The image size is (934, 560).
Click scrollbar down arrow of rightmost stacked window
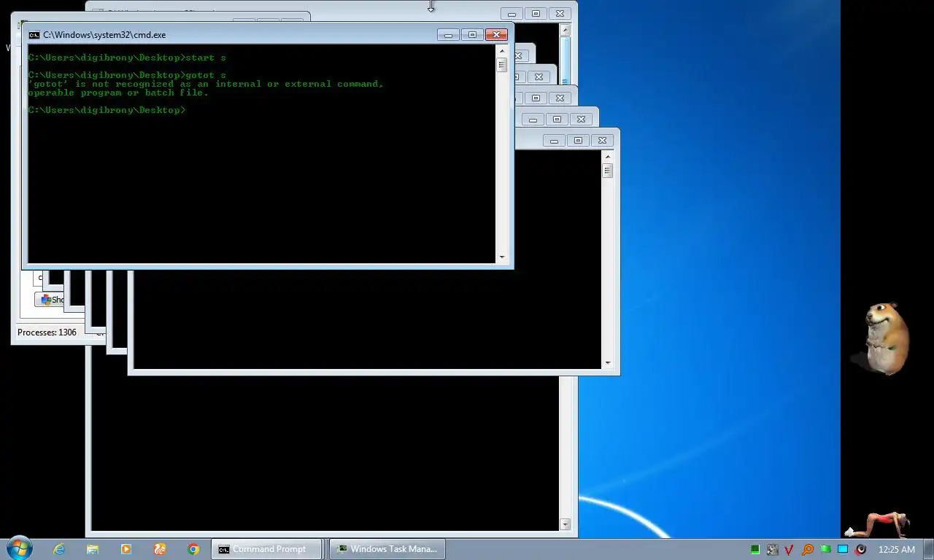pyautogui.click(x=607, y=362)
